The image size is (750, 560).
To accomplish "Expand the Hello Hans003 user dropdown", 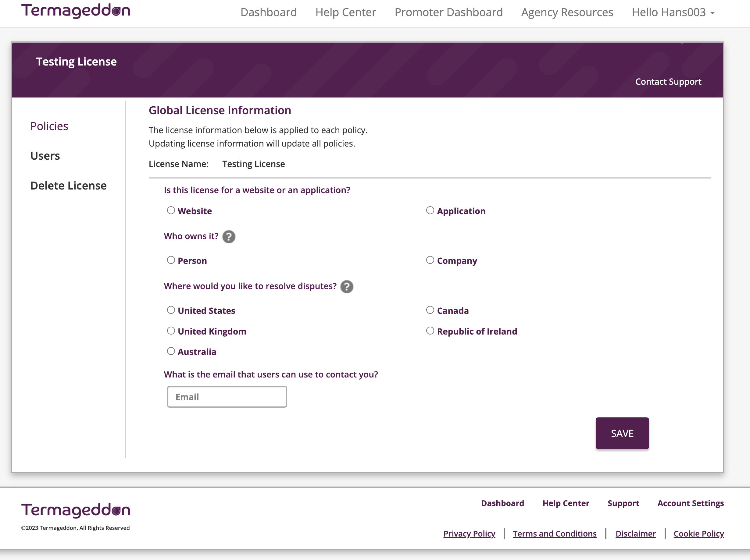I will pyautogui.click(x=673, y=12).
